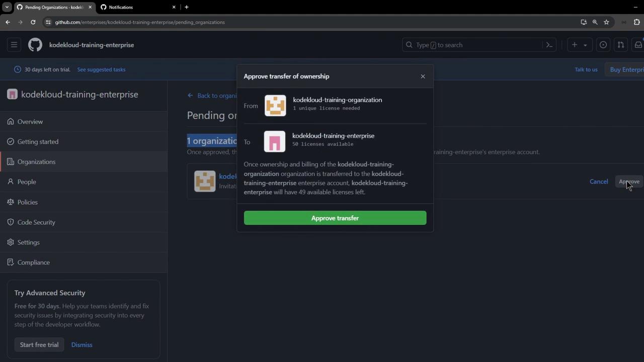Open a new browser tab
Image resolution: width=644 pixels, height=362 pixels.
click(187, 7)
